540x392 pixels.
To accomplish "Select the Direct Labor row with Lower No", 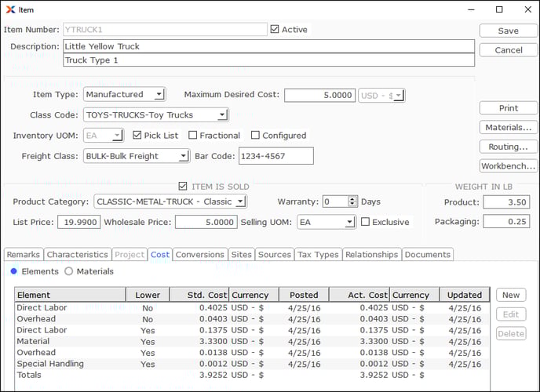I will 252,308.
